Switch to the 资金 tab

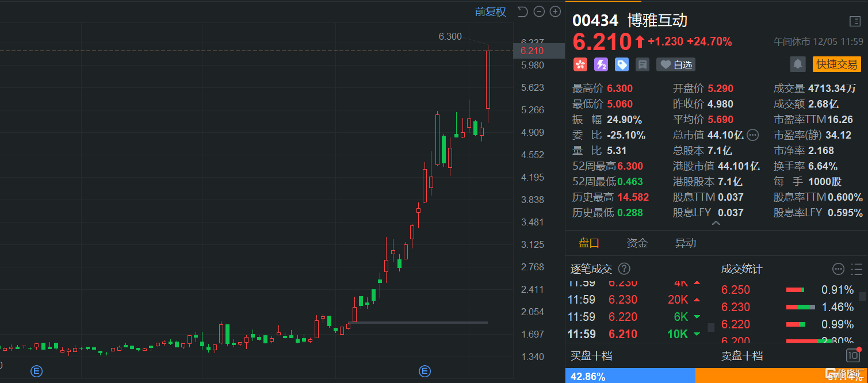637,243
